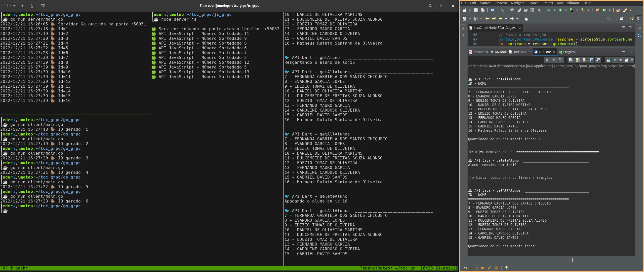The width and height of the screenshot is (644, 272).
Task: Click the Last Edit Location icon
Action: pos(487,19)
